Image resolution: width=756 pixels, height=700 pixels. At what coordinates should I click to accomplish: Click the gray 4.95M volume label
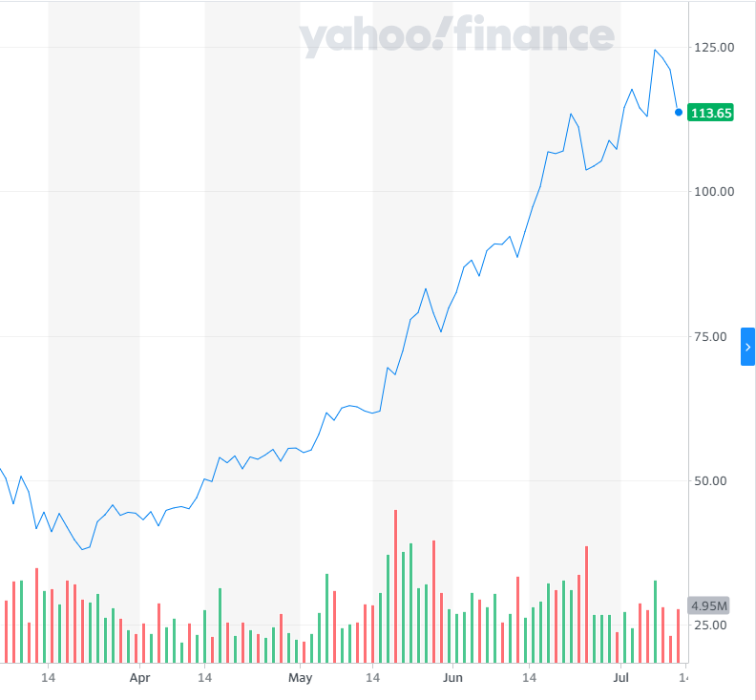[709, 606]
